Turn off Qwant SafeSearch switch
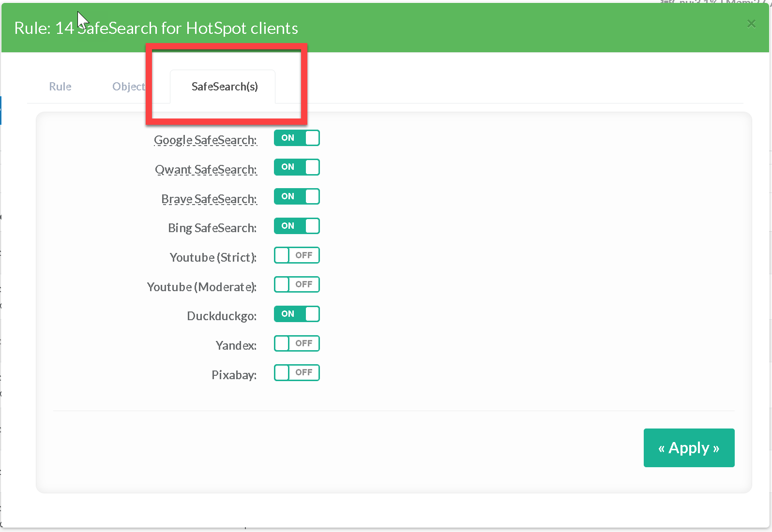Image resolution: width=772 pixels, height=532 pixels. [297, 167]
